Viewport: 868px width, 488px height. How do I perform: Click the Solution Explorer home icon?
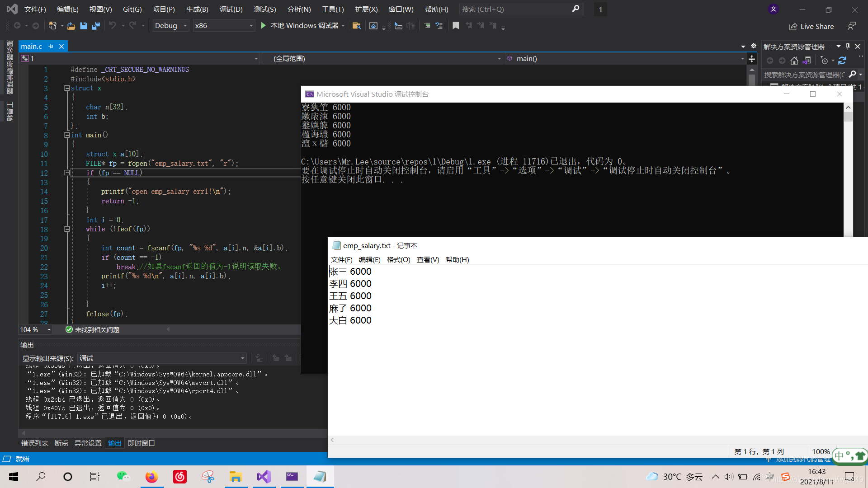coord(794,61)
